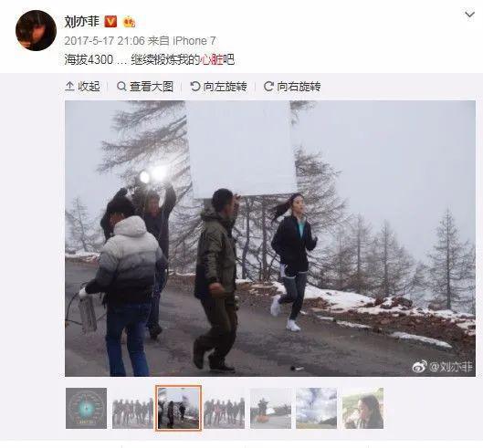Rotate image left with 向左旋转
The image size is (483, 448).
coord(218,87)
